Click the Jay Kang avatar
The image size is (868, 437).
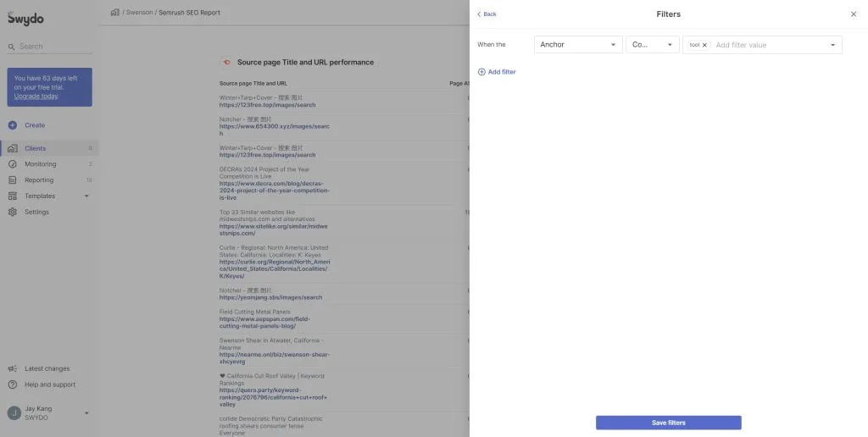pyautogui.click(x=14, y=413)
